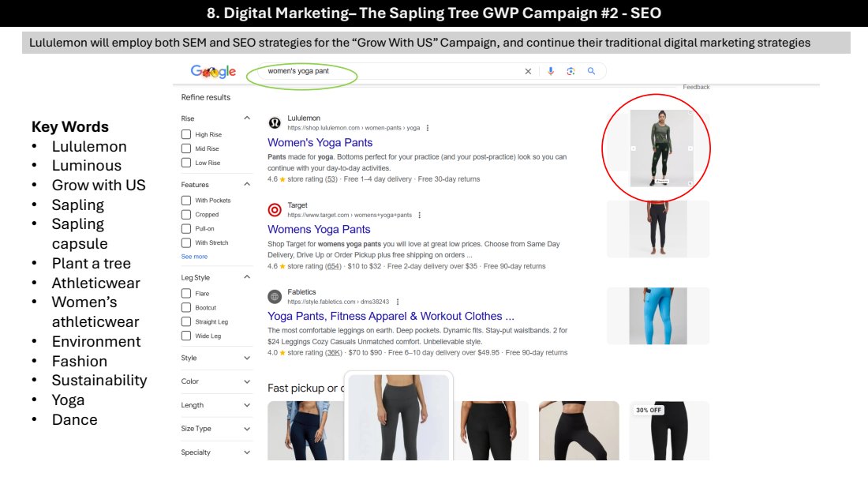Select the Bootcut leg style
The image size is (868, 488).
(186, 307)
